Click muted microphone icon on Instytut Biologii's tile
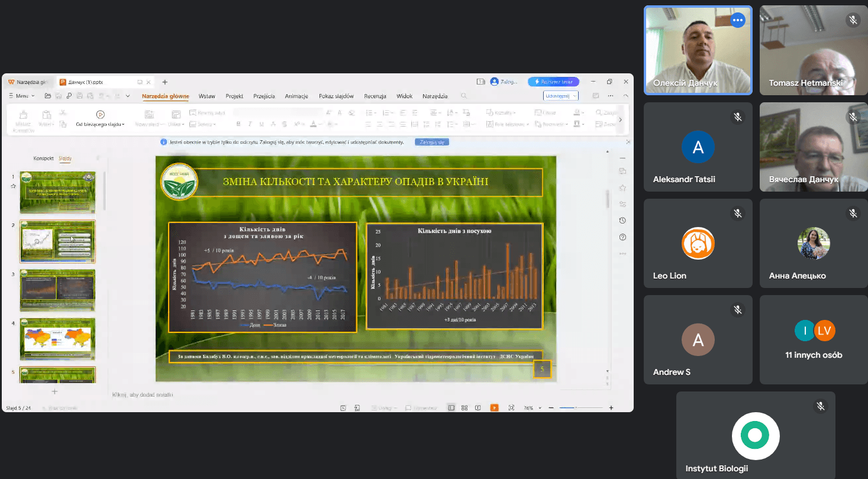Screen dimensions: 868x479 pyautogui.click(x=821, y=406)
